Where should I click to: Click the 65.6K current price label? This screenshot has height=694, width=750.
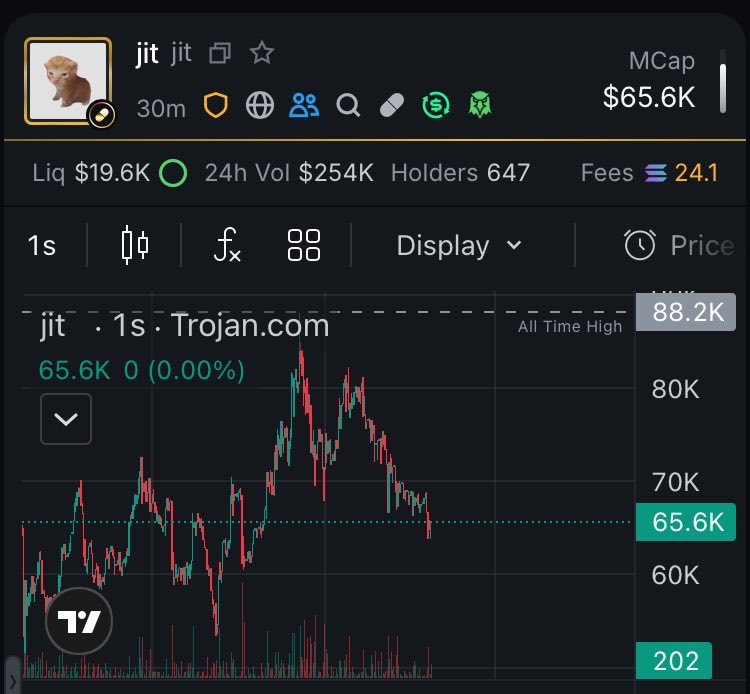(x=685, y=522)
